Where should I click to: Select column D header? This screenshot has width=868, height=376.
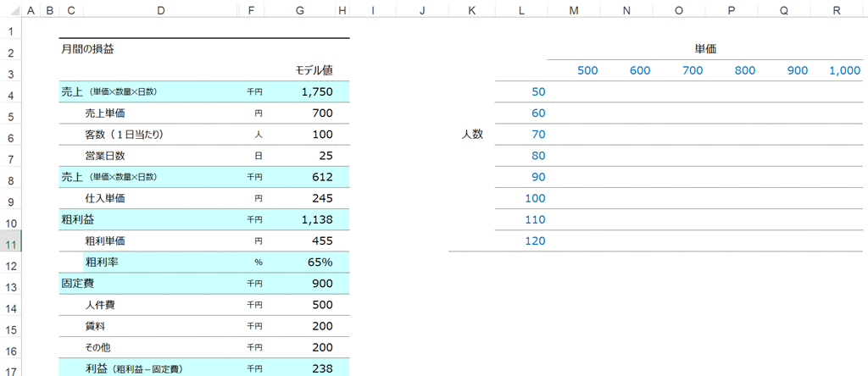click(x=161, y=9)
